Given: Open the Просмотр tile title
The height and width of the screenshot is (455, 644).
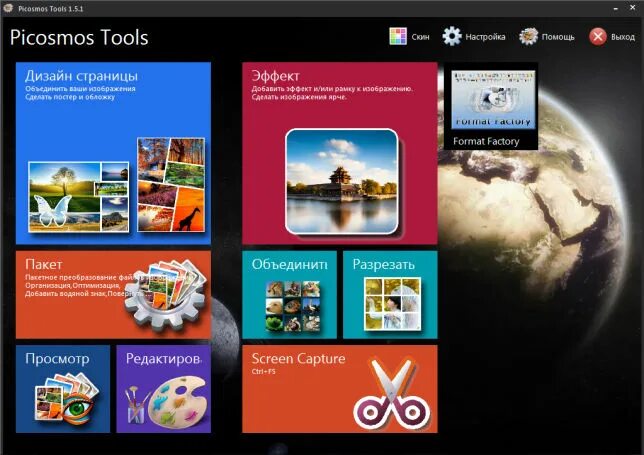Looking at the screenshot, I should click(57, 358).
